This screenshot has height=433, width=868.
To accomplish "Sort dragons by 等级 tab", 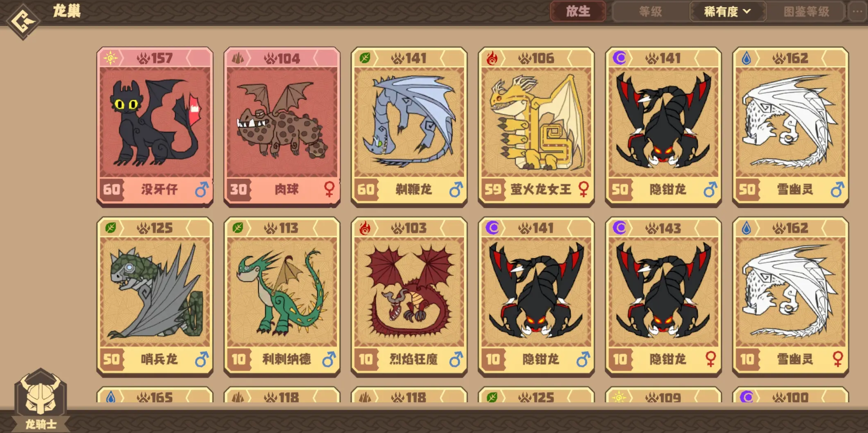I will (x=650, y=11).
